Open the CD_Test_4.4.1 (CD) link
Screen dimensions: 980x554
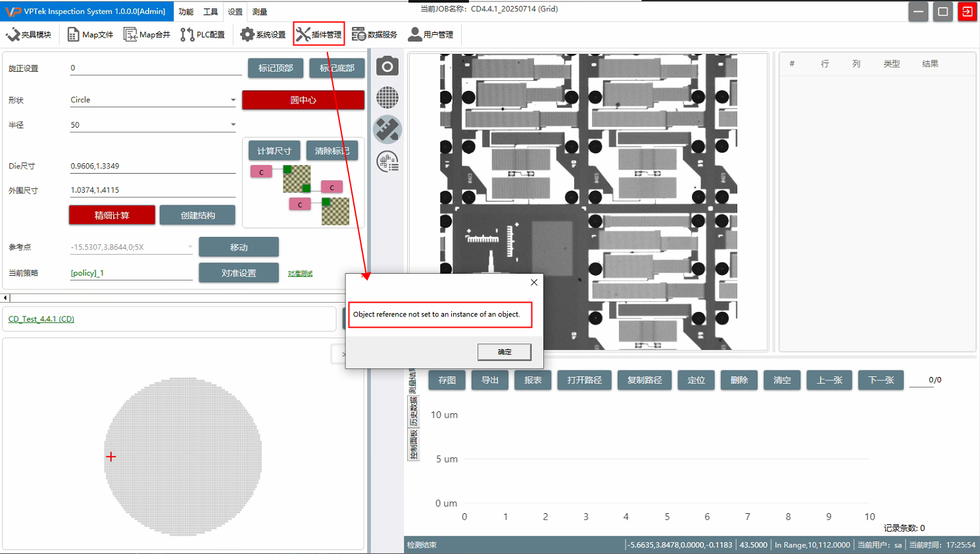(41, 319)
